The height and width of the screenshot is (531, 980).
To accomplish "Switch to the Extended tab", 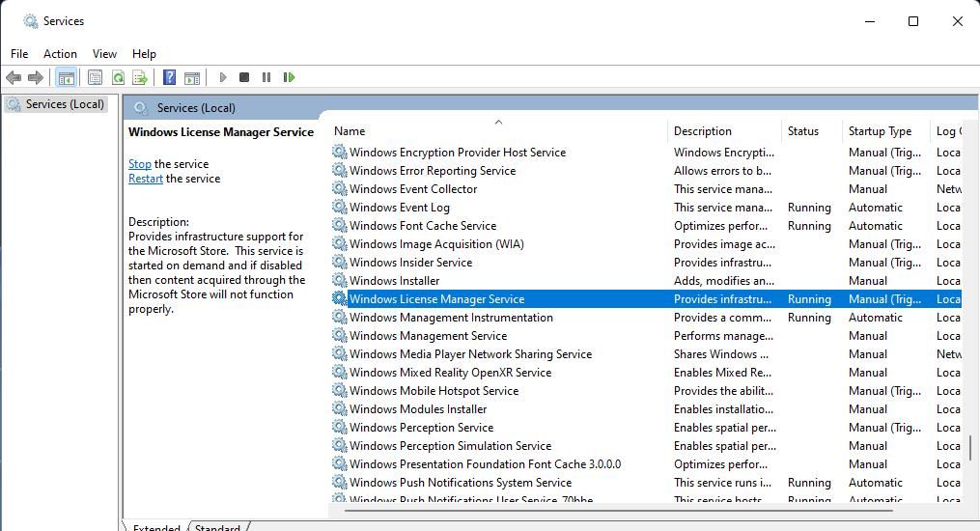I will pos(155,526).
